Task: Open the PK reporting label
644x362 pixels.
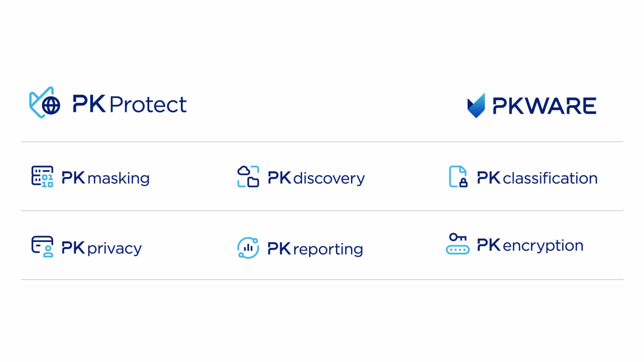Action: coord(315,249)
